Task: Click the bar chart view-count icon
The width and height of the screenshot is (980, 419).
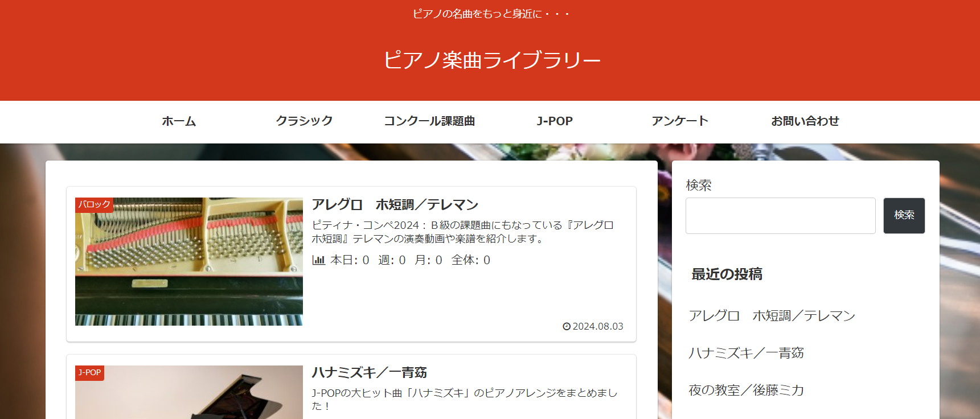Action: click(x=318, y=260)
